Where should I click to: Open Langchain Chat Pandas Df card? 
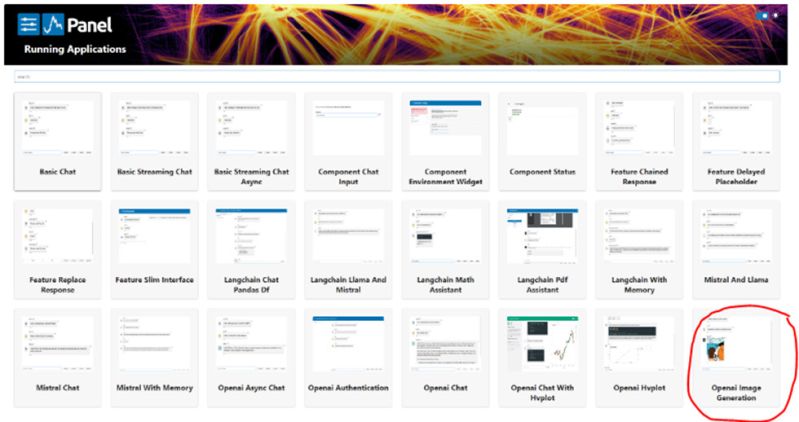point(251,250)
